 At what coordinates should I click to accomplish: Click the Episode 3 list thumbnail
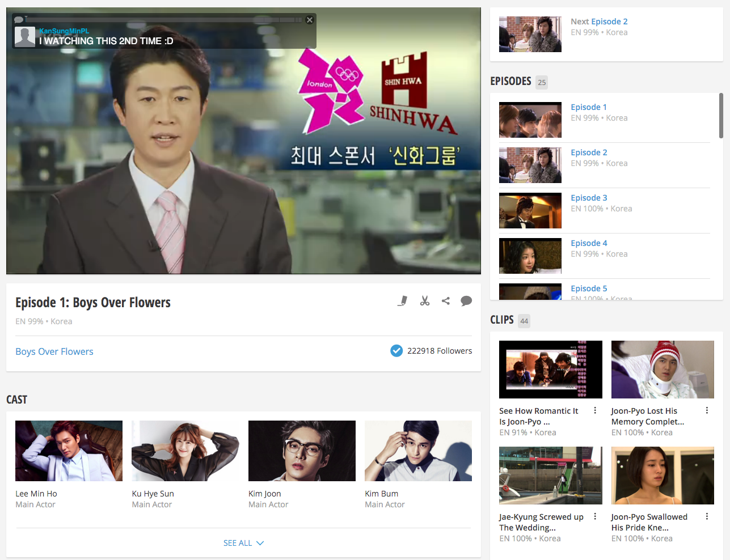click(x=530, y=210)
